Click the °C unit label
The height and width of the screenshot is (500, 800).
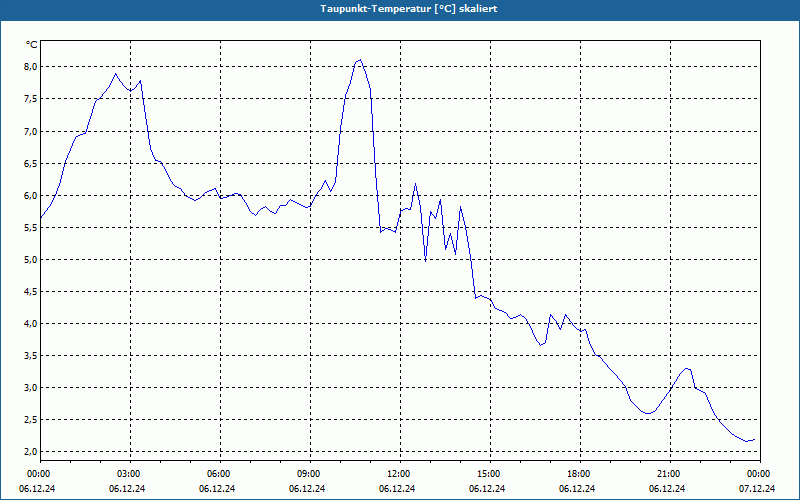pyautogui.click(x=32, y=45)
